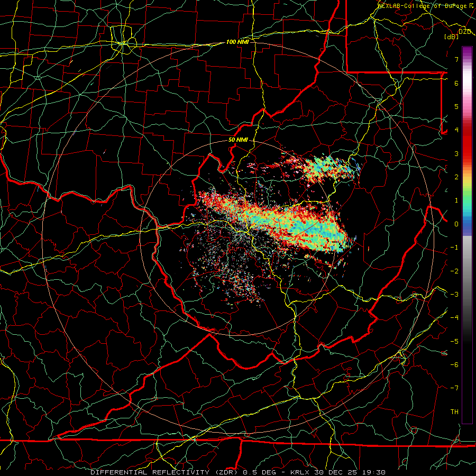This screenshot has height=476, width=476.
Task: Click the scale value "6"
Action: coord(456,83)
